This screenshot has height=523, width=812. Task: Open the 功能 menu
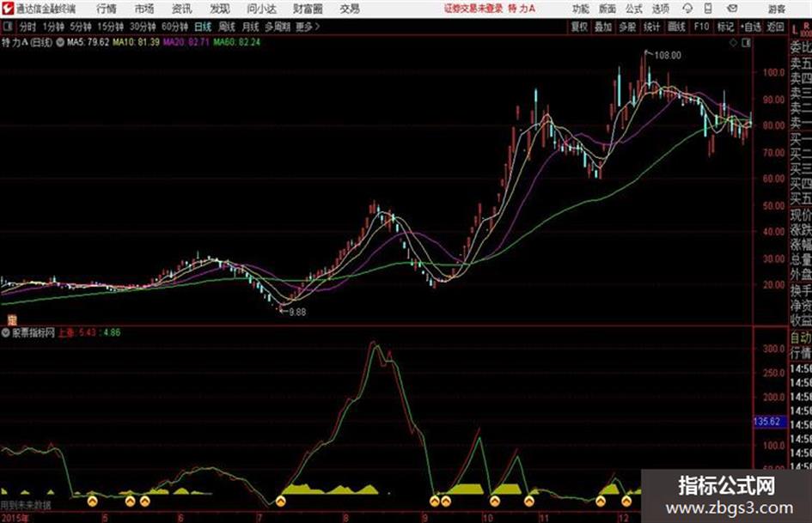pos(581,9)
